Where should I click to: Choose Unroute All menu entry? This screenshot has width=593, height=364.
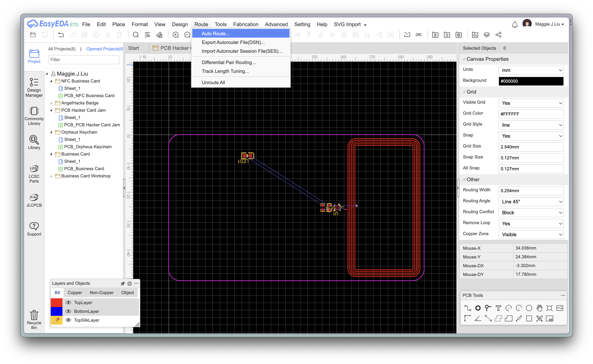click(241, 82)
